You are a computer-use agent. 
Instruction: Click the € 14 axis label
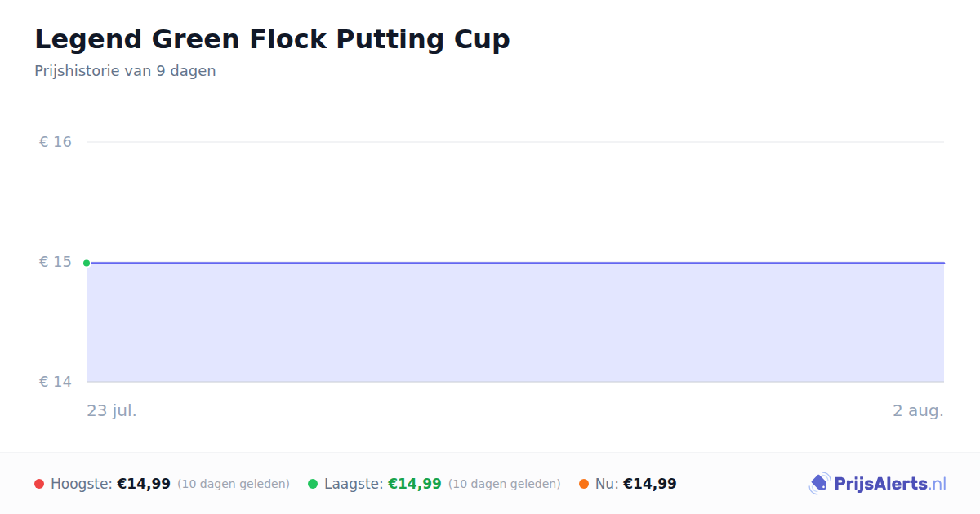[56, 382]
